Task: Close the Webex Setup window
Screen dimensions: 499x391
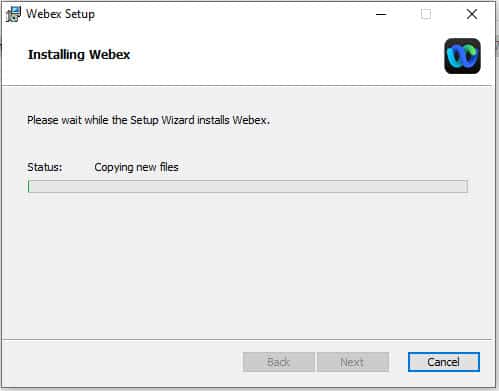Action: [x=472, y=14]
